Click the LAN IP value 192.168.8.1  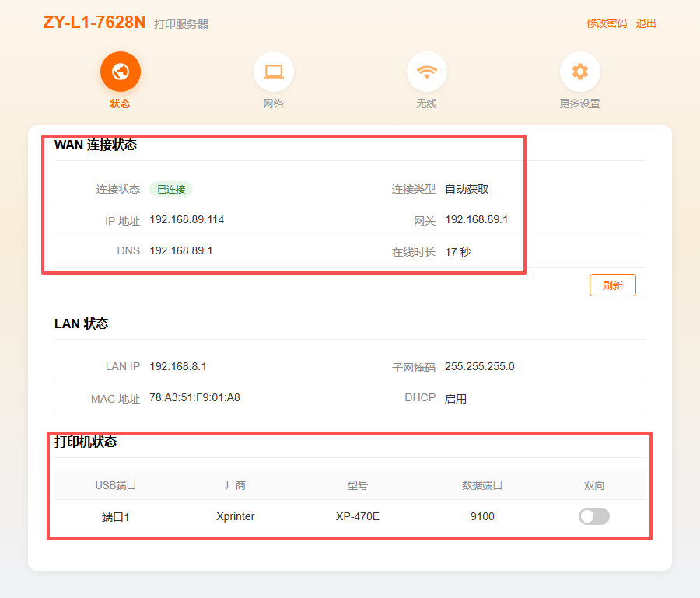(x=178, y=367)
